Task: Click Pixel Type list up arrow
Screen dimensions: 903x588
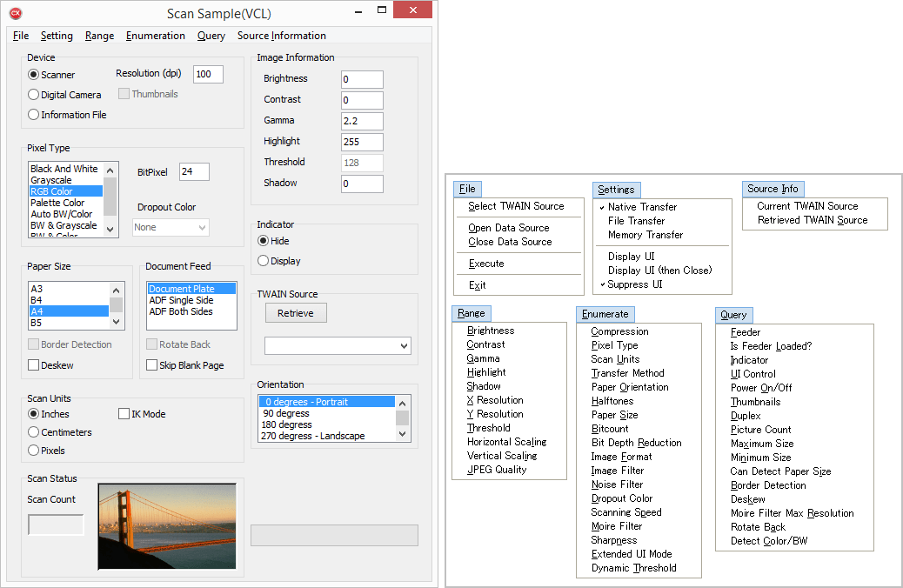Action: click(110, 170)
